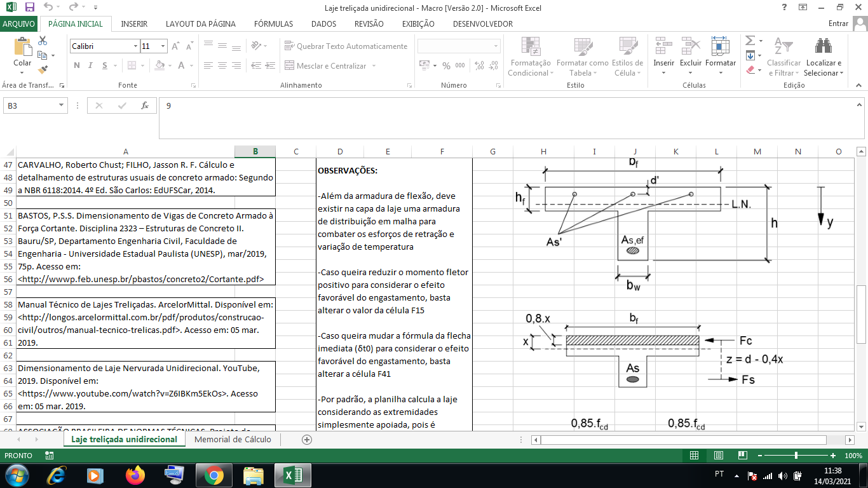
Task: Switch to Page Break Preview icon
Action: [743, 456]
